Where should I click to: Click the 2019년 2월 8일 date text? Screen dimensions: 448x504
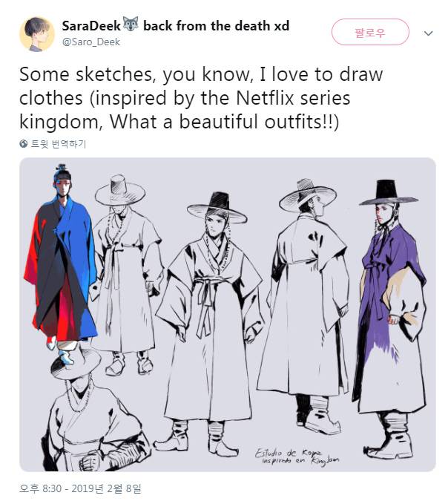(106, 488)
